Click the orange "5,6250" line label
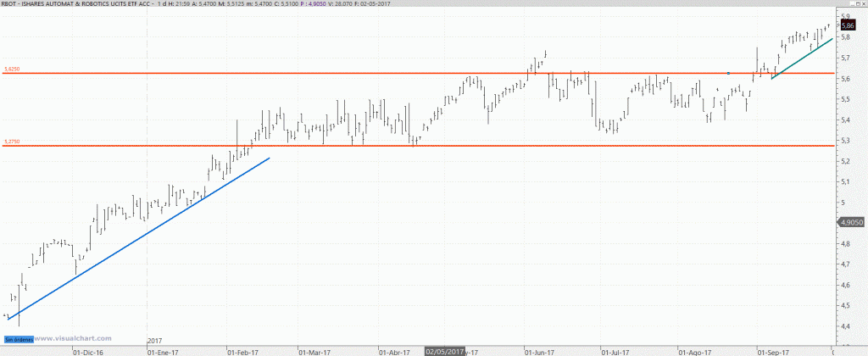Image resolution: width=868 pixels, height=356 pixels. pyautogui.click(x=12, y=70)
